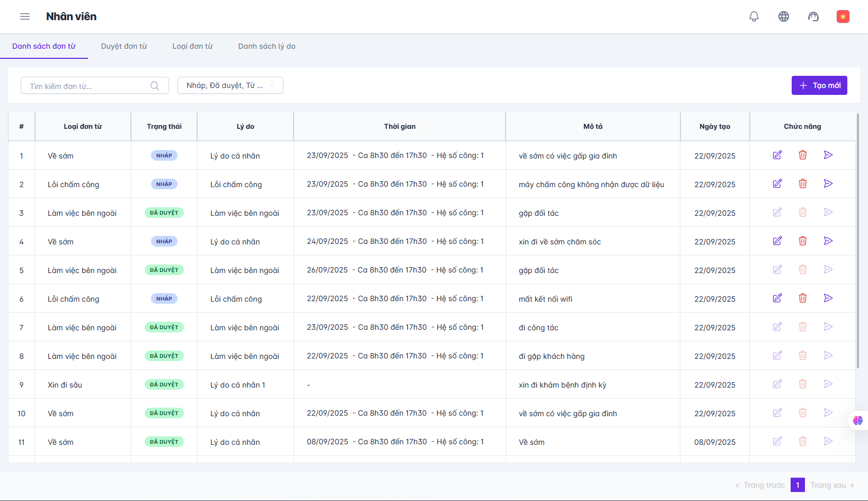Edit row 1 Về sớm request

pos(777,155)
